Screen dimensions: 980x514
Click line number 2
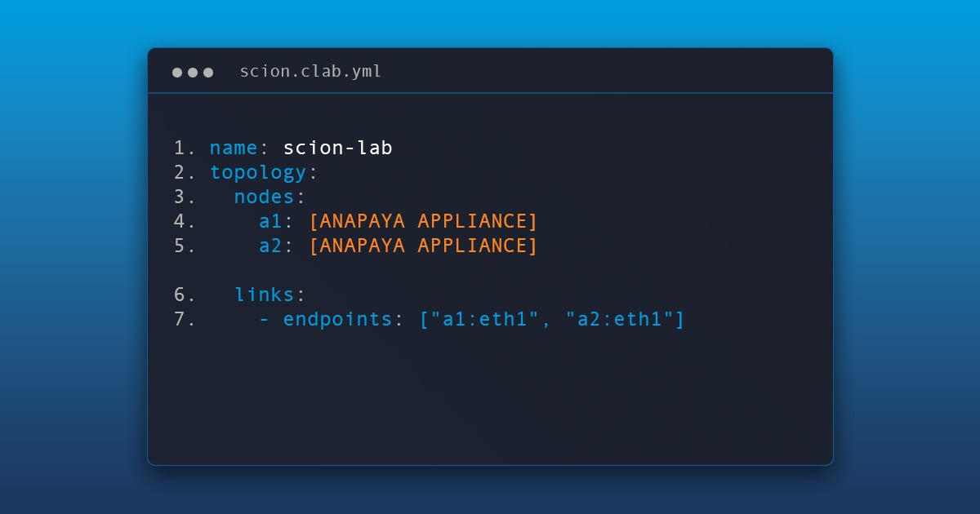pos(185,173)
